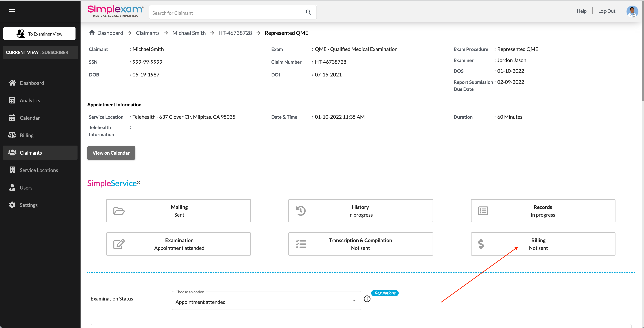Open the Records In progress card
644x328 pixels.
pos(543,211)
